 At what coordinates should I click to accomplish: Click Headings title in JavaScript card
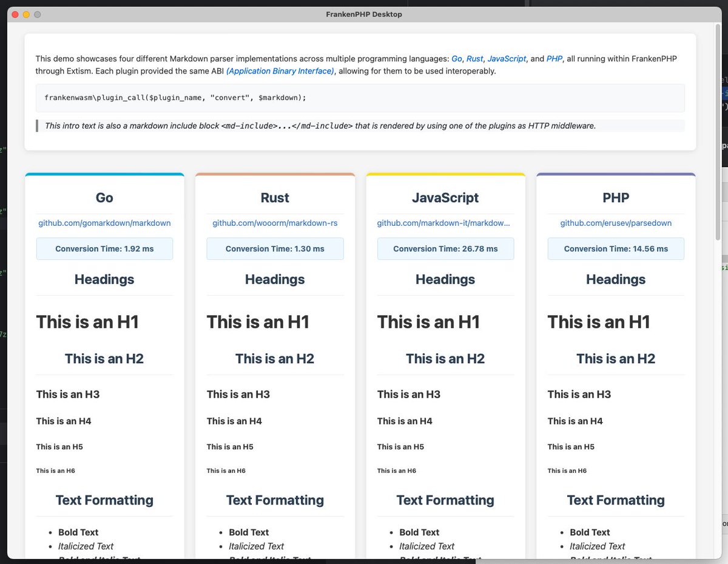(x=445, y=279)
